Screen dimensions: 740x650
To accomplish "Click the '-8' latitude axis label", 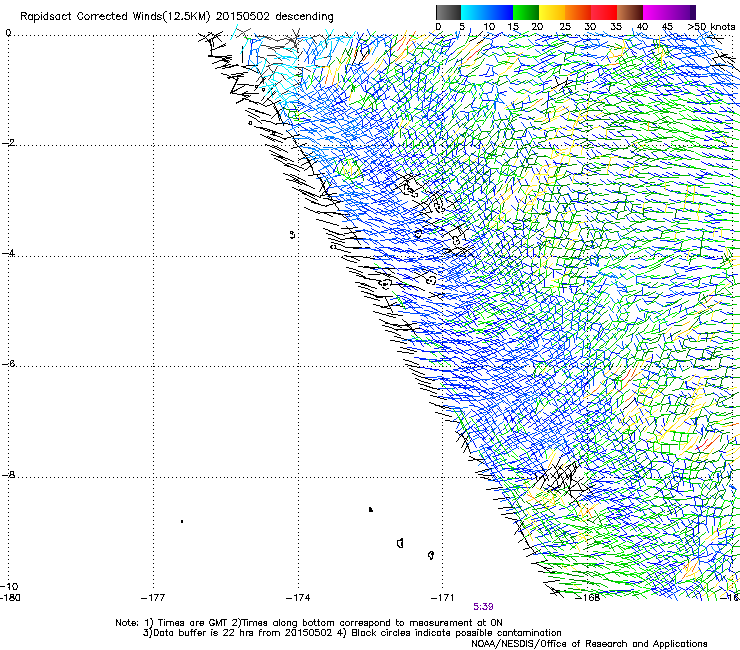I will 8,474.
